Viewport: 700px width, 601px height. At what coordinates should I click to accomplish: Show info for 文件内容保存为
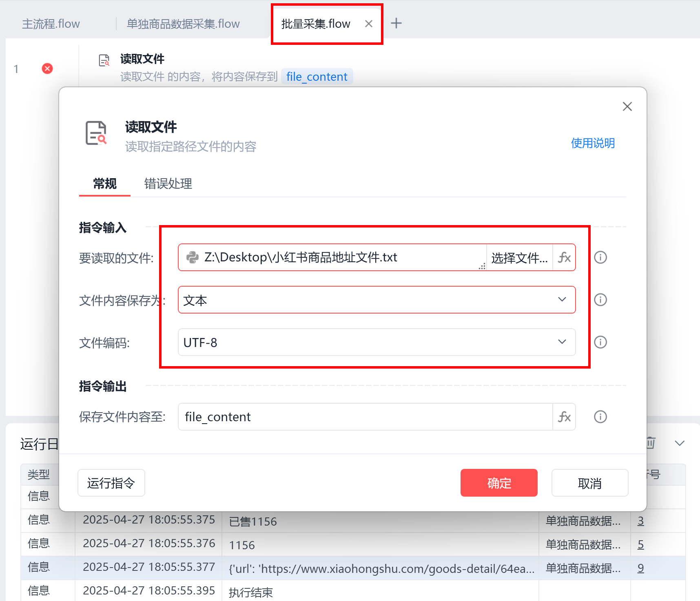600,300
